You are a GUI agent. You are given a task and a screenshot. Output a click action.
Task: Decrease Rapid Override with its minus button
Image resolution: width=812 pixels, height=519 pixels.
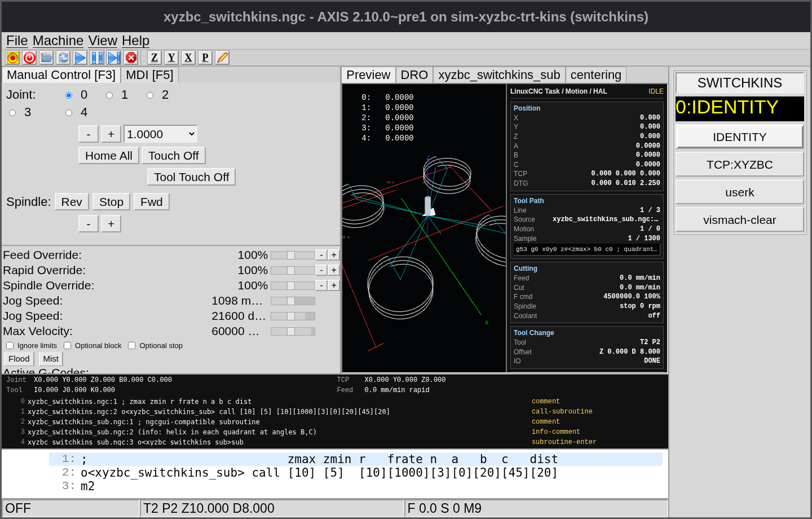point(321,270)
